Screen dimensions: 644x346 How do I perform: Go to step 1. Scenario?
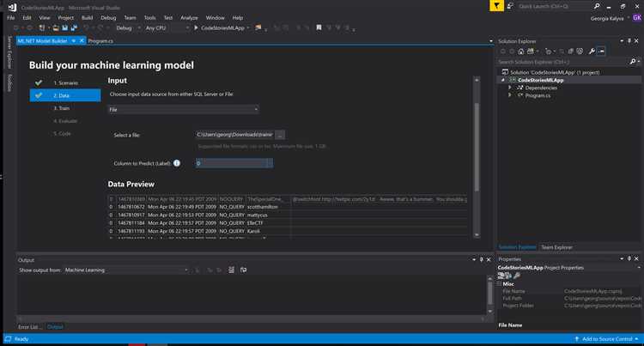(66, 83)
